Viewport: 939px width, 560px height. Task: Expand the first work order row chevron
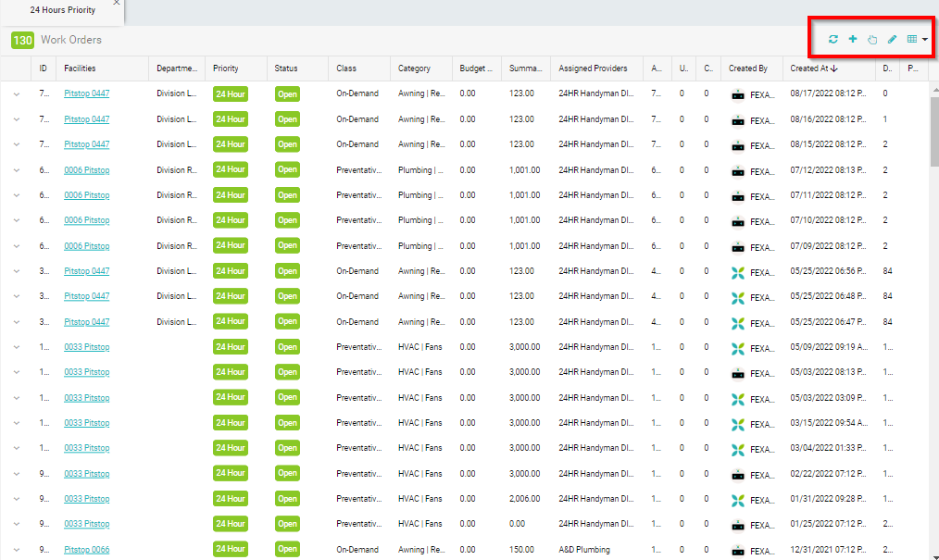pos(16,93)
